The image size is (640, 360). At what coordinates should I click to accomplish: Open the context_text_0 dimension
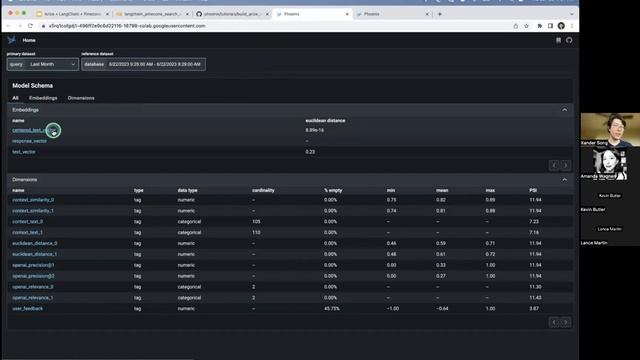(x=27, y=222)
